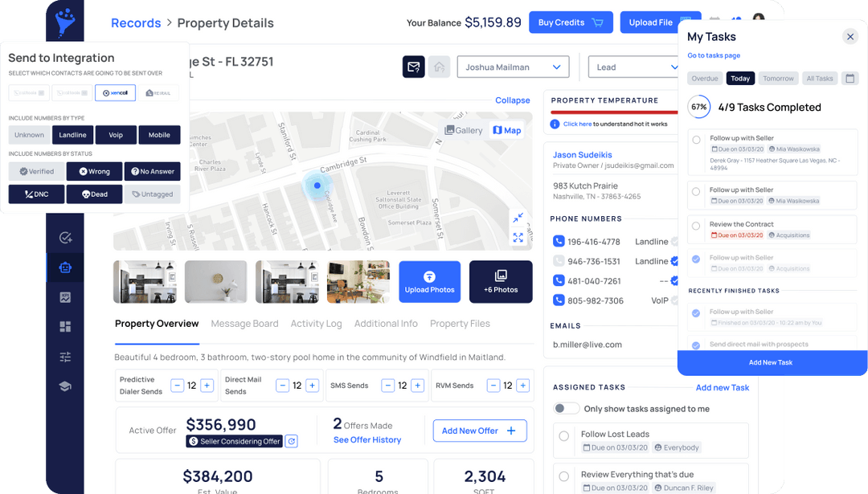Switch to the Gallery view

[x=464, y=130]
